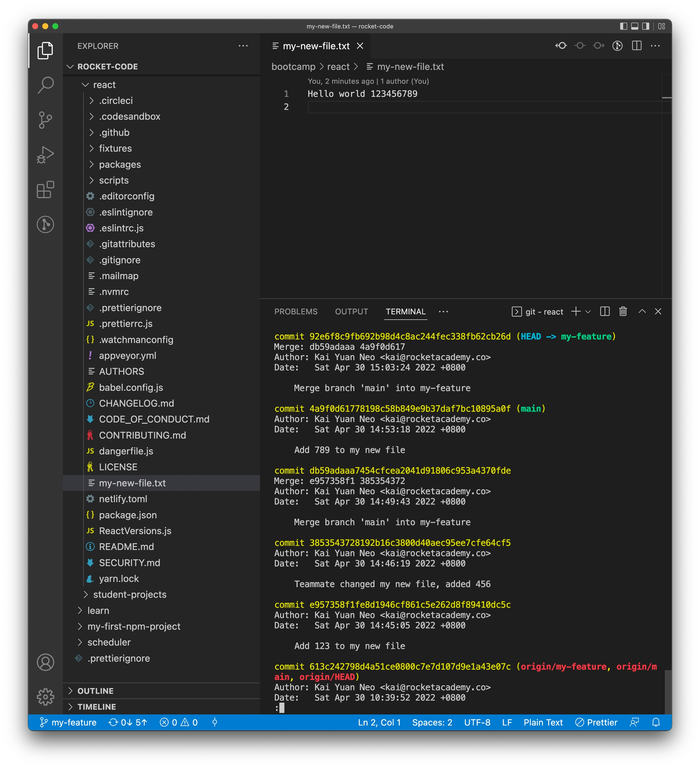Change language mode Plain Text

point(543,722)
